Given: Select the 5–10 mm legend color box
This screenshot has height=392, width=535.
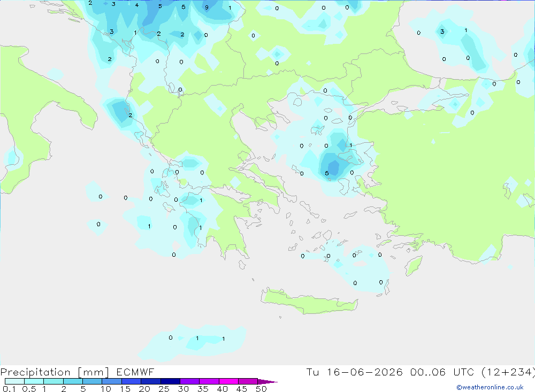Looking at the screenshot, I should [92, 381].
